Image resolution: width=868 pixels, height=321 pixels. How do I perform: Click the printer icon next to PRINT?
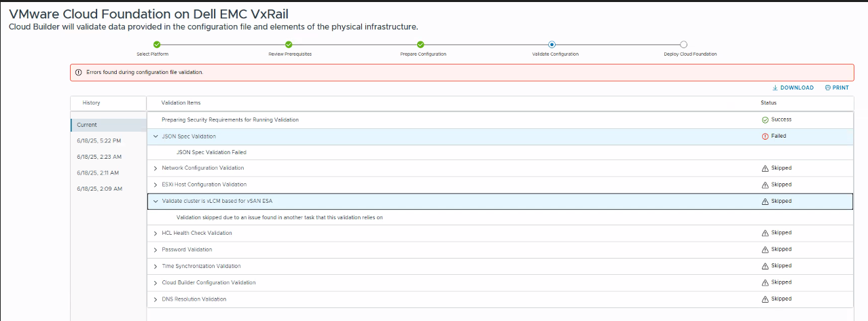click(828, 88)
